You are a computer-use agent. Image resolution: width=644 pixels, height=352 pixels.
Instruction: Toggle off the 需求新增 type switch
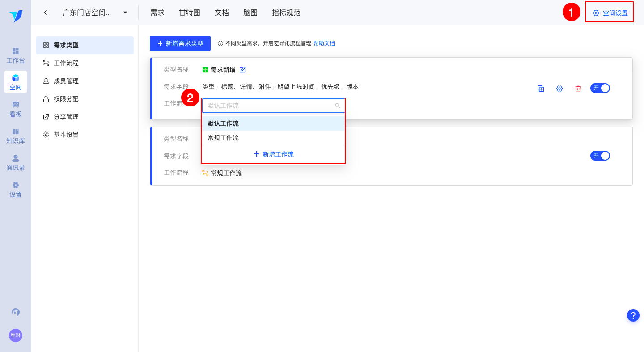[600, 88]
